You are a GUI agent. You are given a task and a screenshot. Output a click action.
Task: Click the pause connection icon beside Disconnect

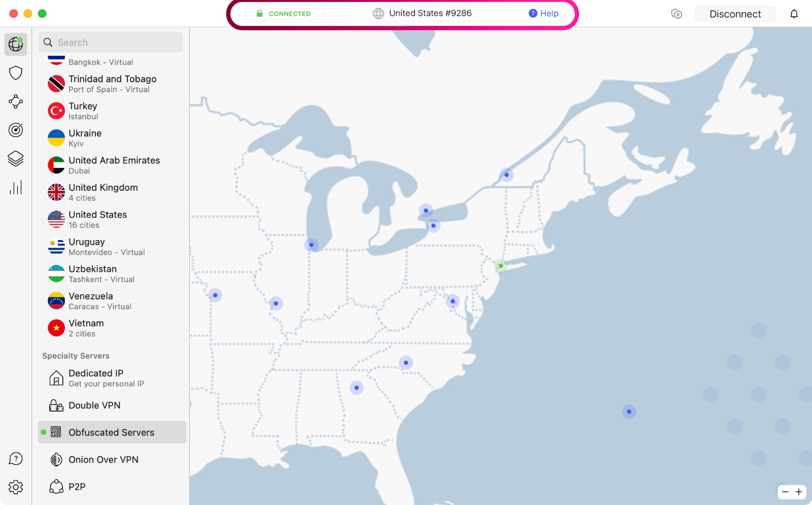(676, 14)
